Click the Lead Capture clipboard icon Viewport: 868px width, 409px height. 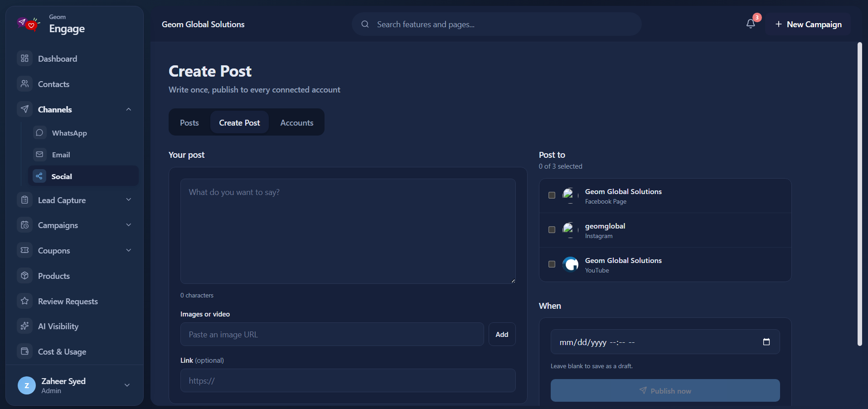click(x=25, y=200)
